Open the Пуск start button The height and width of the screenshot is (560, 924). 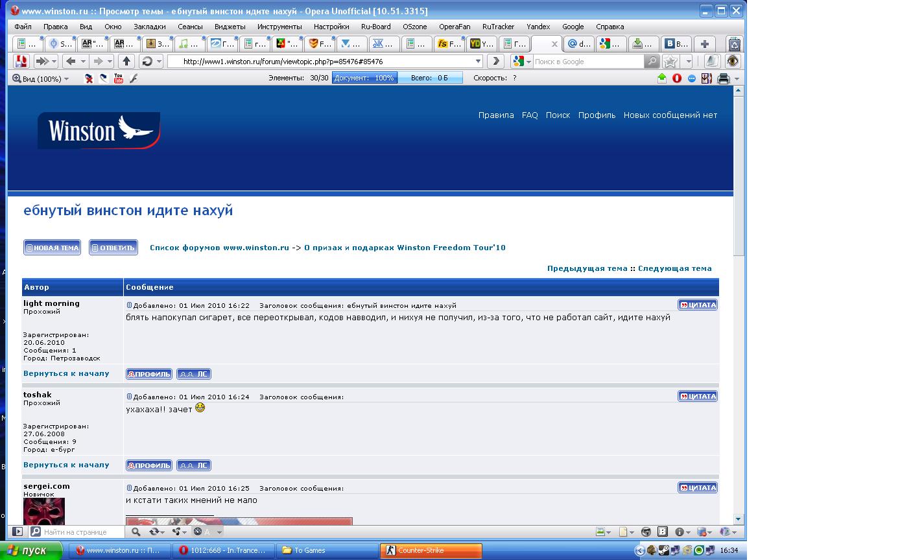click(x=32, y=550)
